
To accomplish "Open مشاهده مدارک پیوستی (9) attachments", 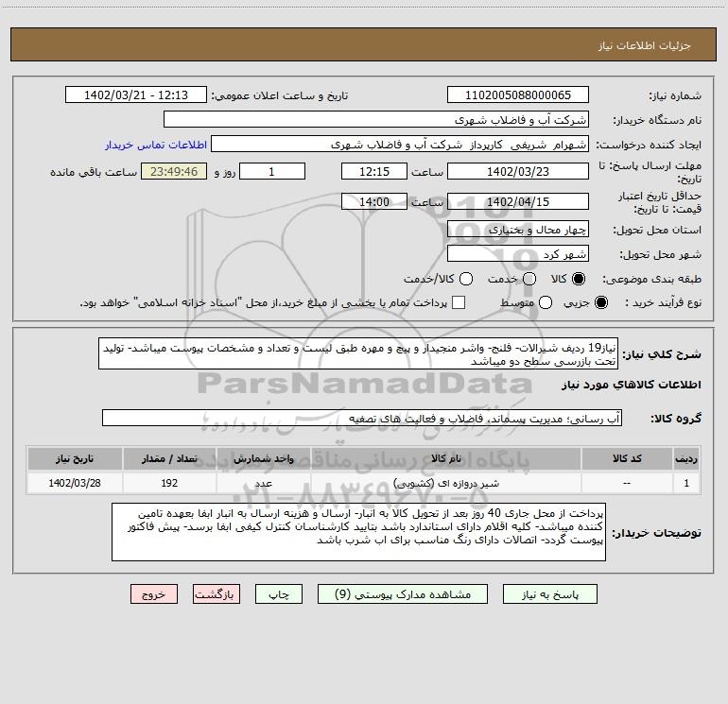I will point(403,594).
